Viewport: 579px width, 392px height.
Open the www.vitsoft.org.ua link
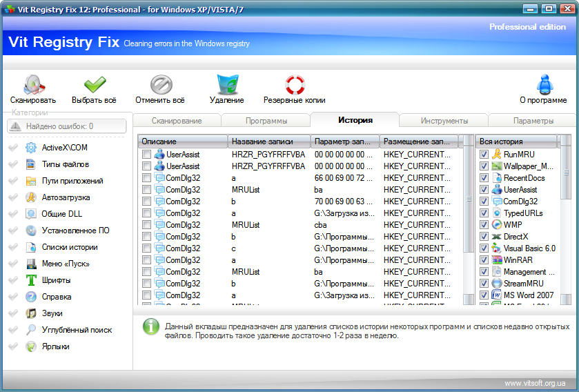tap(535, 382)
